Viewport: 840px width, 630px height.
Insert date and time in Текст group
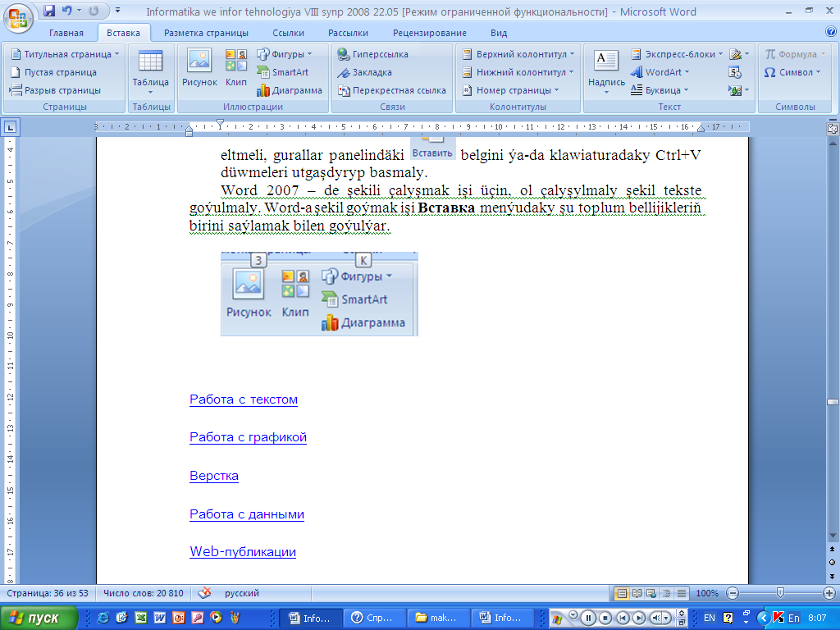click(735, 72)
